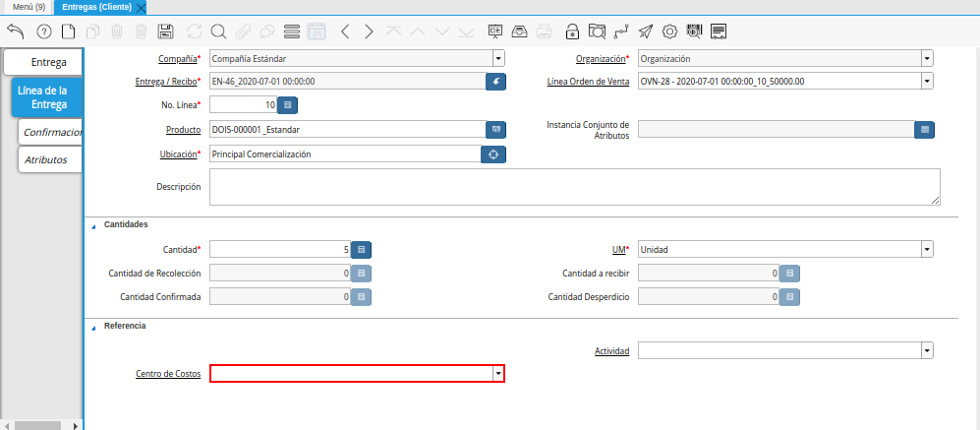
Task: Click the Centro de Costos label
Action: [x=168, y=374]
